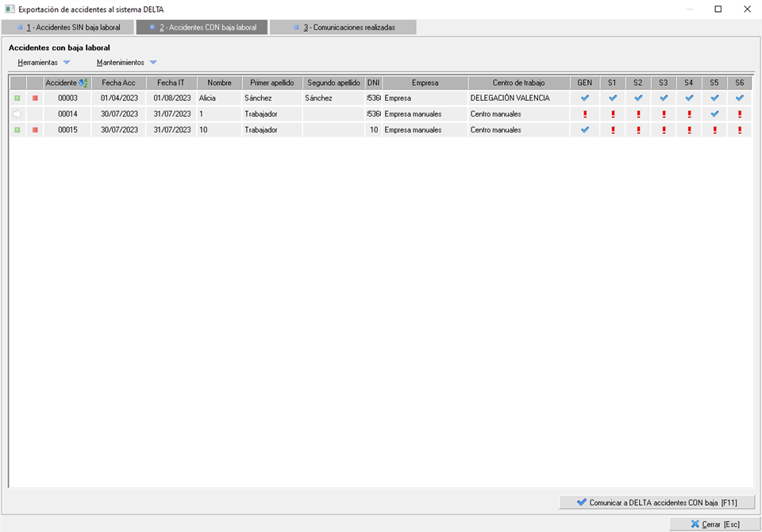Click the green status square for accident 00003

tap(17, 98)
